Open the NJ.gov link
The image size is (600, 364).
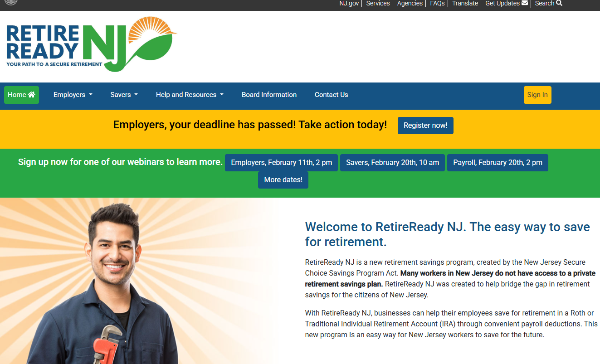click(349, 4)
